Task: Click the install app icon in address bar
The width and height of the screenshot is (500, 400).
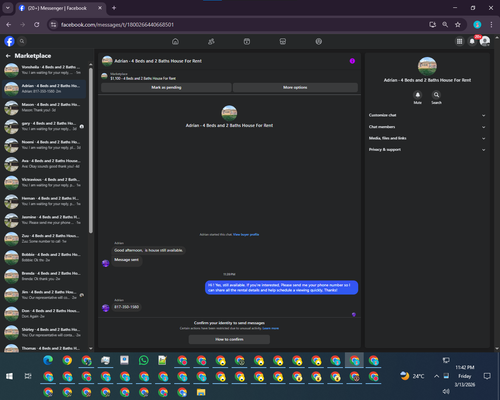Action: 432,25
